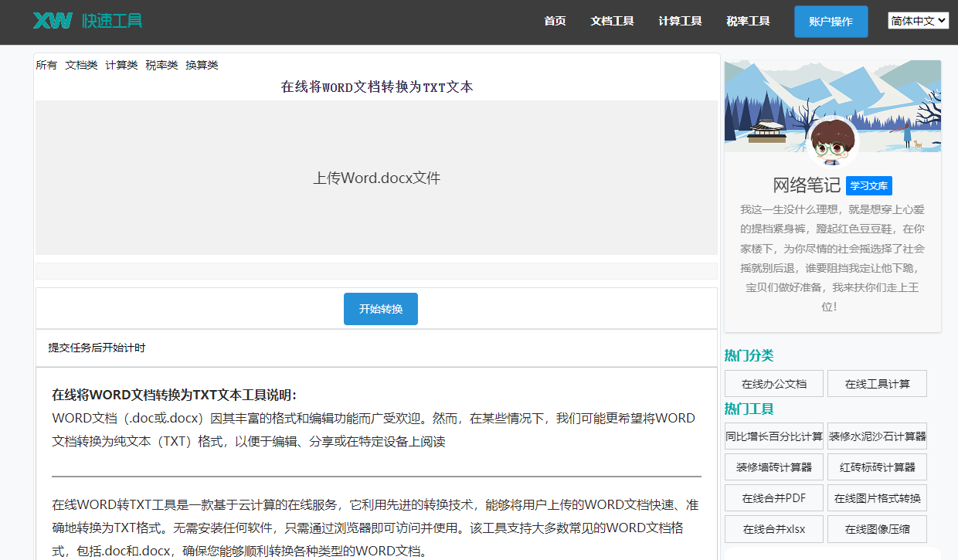Open the 文档工具 menu

(612, 22)
